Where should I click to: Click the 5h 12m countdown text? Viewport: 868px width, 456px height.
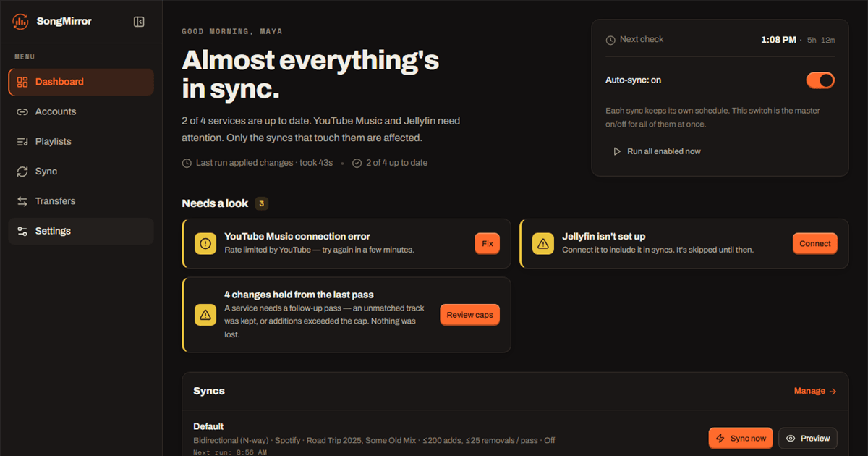point(821,40)
